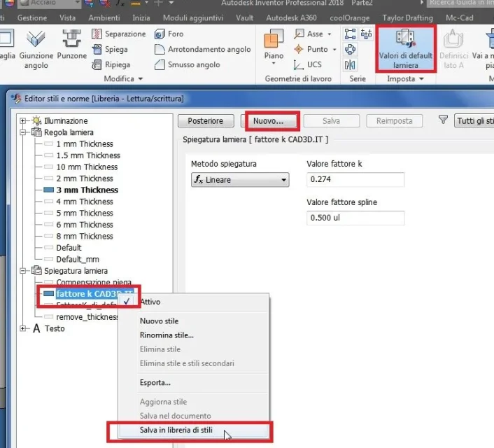
Task: Open the Metodo spiegatura Lineare dropdown
Action: click(x=240, y=180)
